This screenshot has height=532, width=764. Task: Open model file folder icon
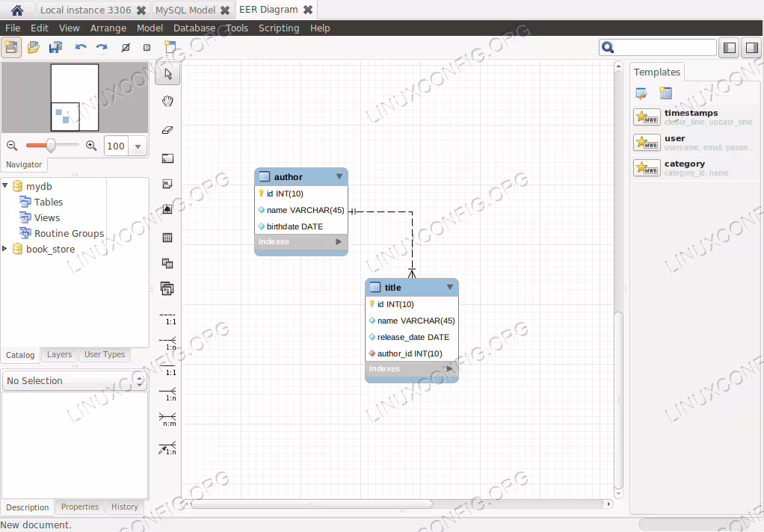click(x=34, y=47)
